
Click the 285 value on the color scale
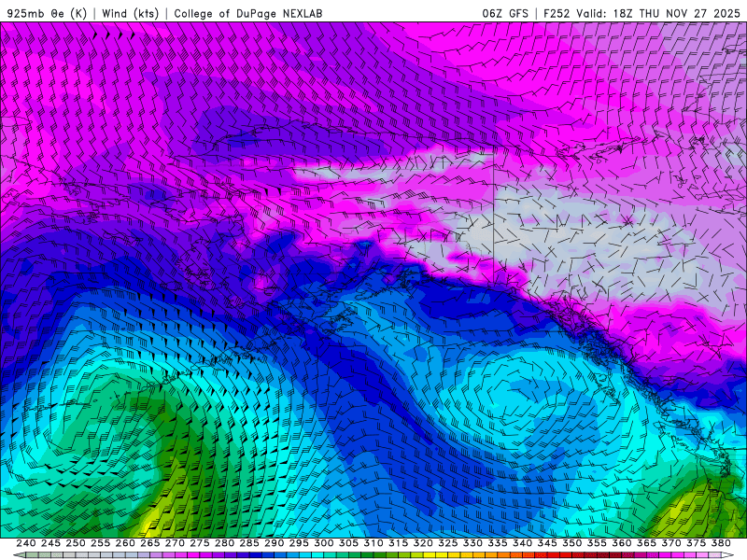tap(249, 543)
